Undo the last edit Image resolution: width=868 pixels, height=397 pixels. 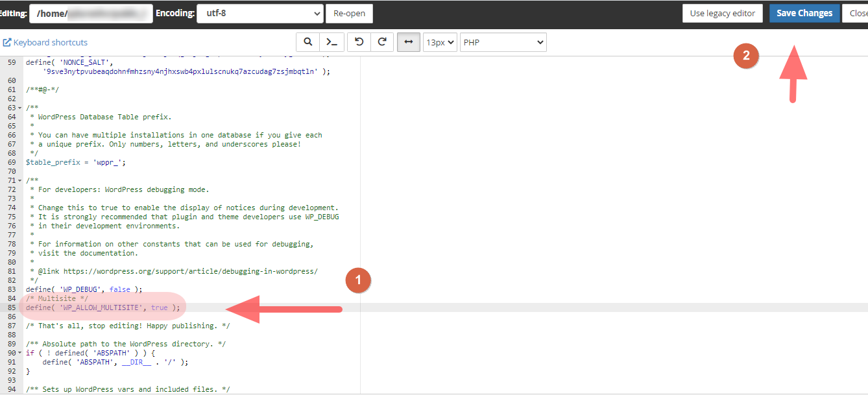tap(359, 42)
